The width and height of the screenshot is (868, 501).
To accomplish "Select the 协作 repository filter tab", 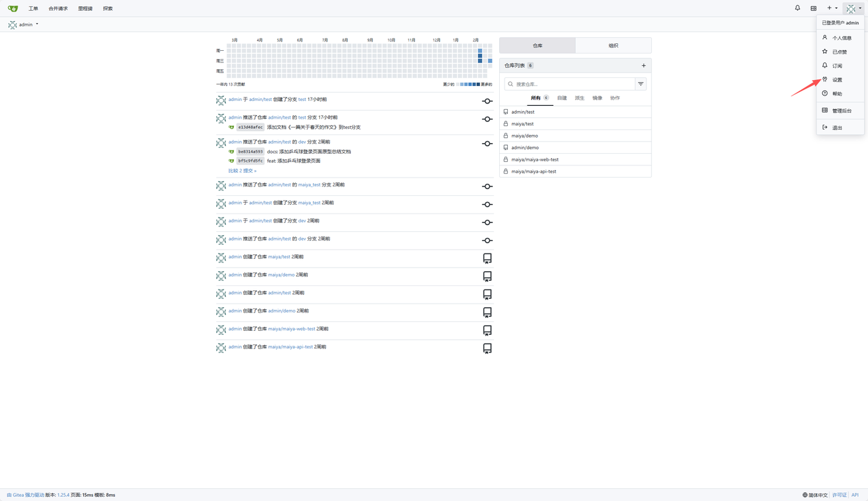I will (x=615, y=98).
